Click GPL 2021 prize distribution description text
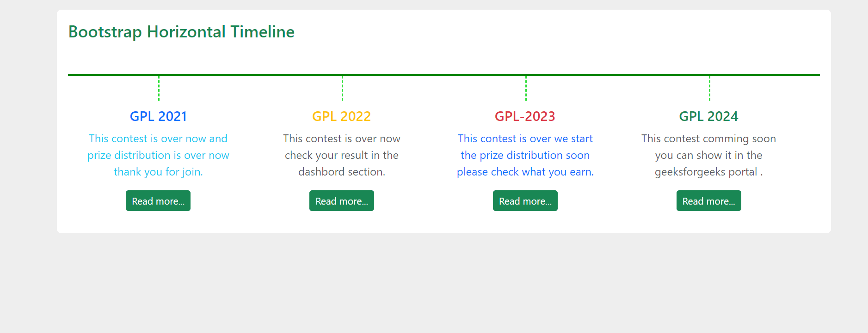This screenshot has width=868, height=333. tap(158, 155)
